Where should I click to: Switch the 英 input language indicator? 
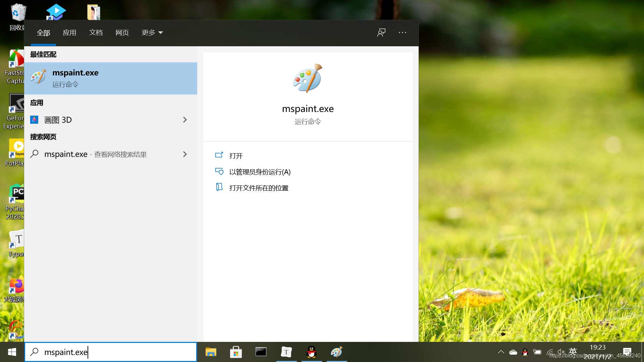(573, 351)
